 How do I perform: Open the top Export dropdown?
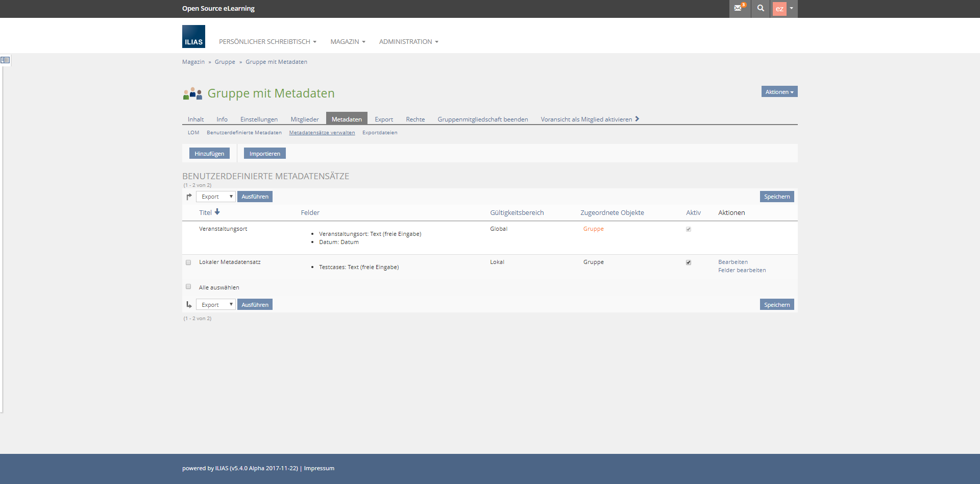[x=216, y=197]
